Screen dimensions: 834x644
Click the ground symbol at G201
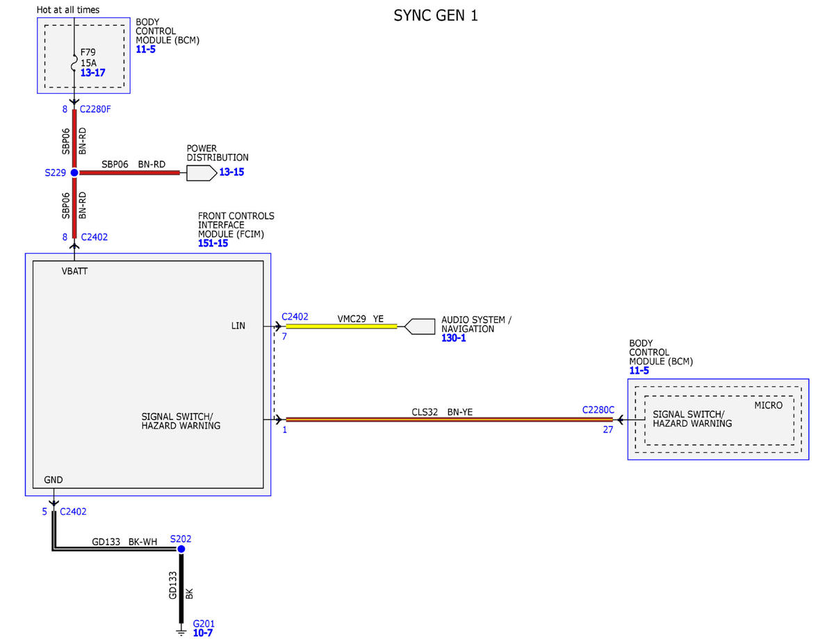click(181, 631)
